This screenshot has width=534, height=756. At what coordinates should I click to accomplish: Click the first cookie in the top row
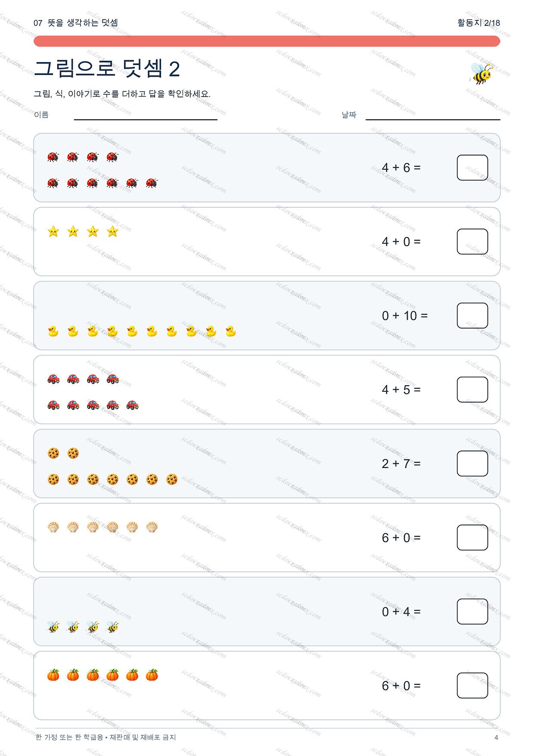[53, 453]
